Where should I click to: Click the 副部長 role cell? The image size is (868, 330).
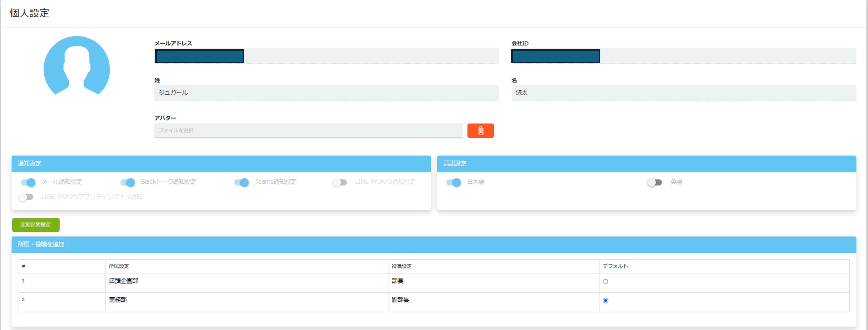[x=400, y=300]
